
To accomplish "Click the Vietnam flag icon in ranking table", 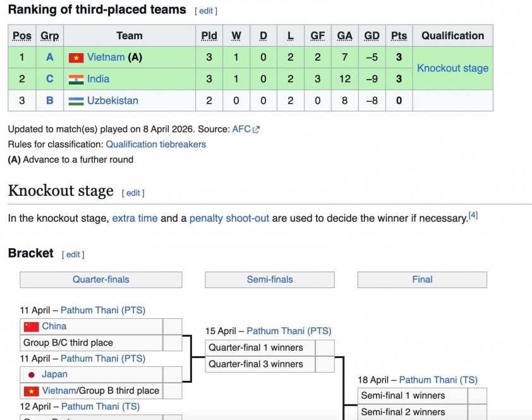I will click(x=76, y=57).
